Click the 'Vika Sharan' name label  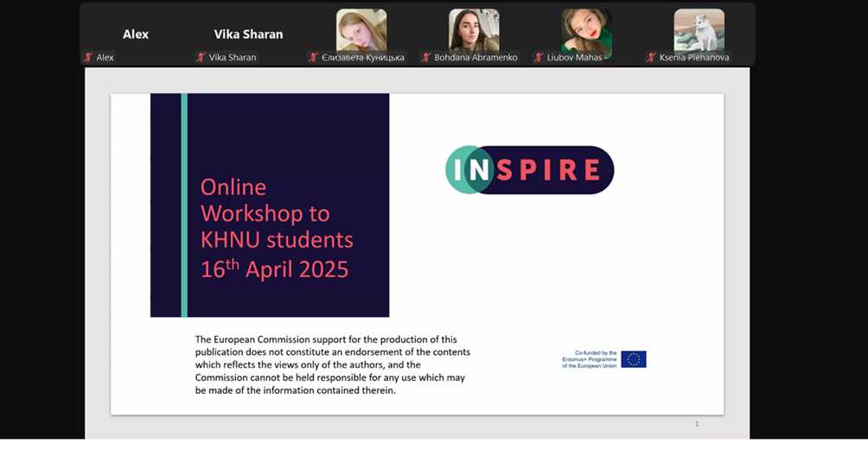(233, 58)
